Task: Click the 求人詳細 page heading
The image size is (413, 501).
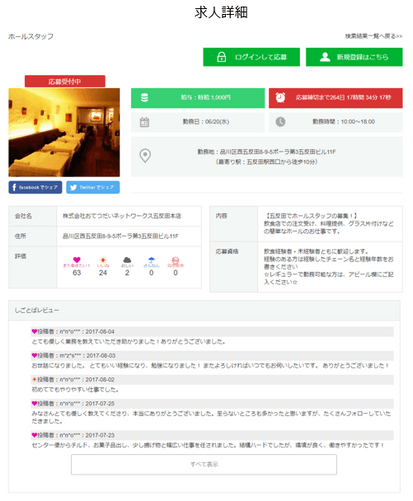Action: point(221,12)
